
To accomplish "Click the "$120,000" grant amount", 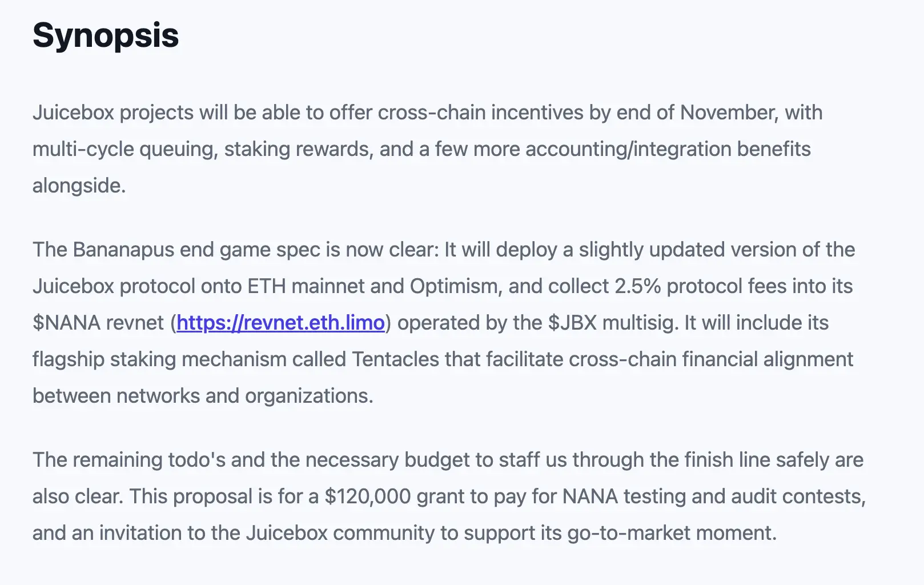I will (x=368, y=496).
